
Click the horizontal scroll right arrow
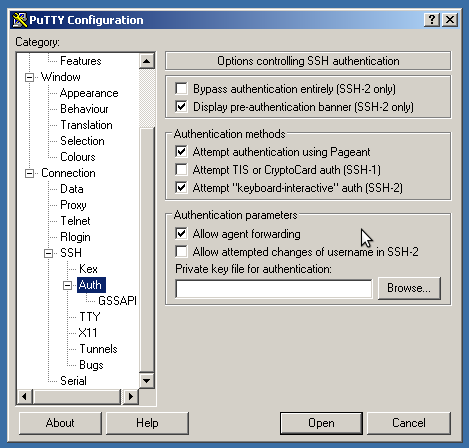click(131, 396)
